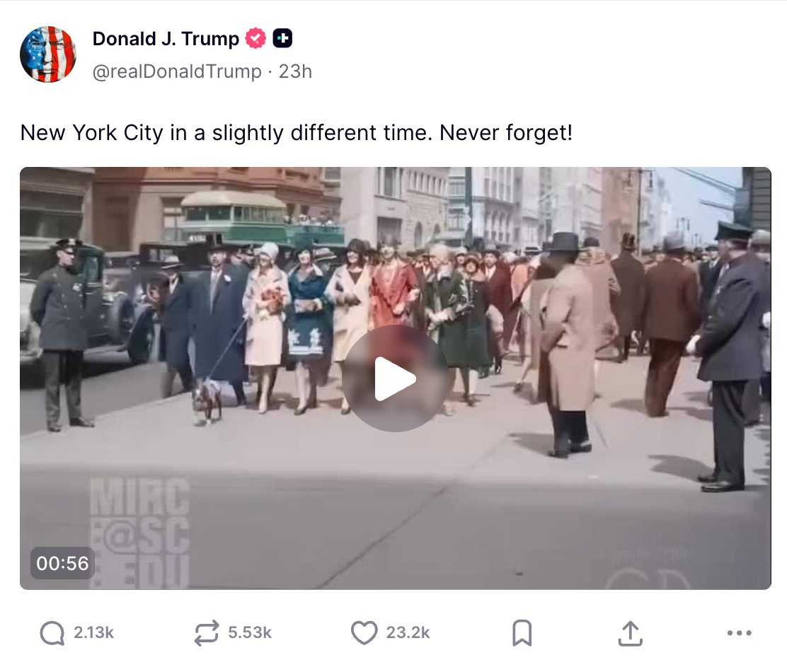Image resolution: width=787 pixels, height=672 pixels.
Task: Click the Donald J. Trump display name
Action: 166,39
